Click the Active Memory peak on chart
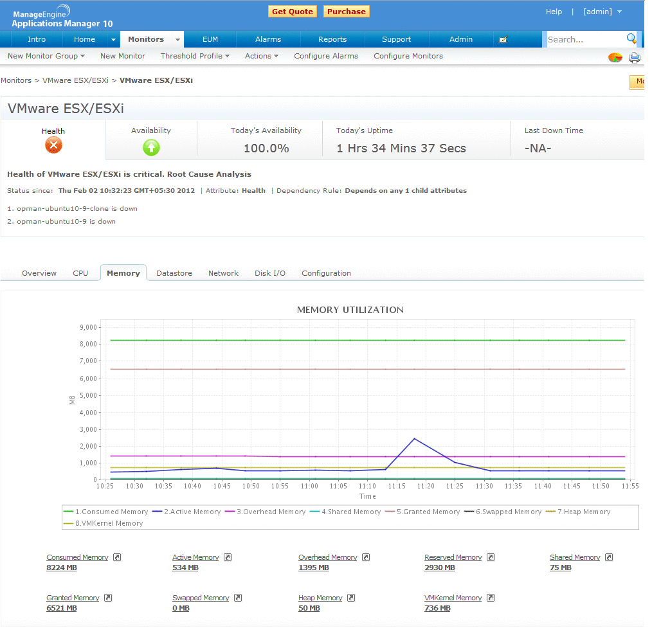Image resolution: width=652 pixels, height=644 pixels. click(x=415, y=438)
